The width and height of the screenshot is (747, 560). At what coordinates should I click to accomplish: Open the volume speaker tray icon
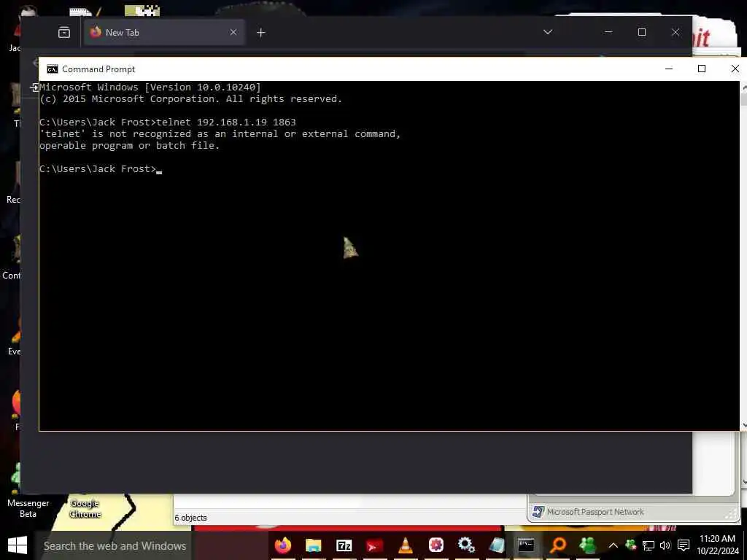tap(665, 545)
